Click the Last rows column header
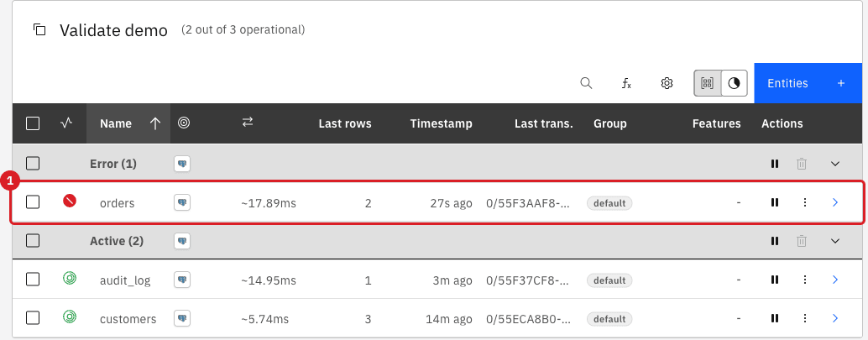The width and height of the screenshot is (868, 340). 345,123
